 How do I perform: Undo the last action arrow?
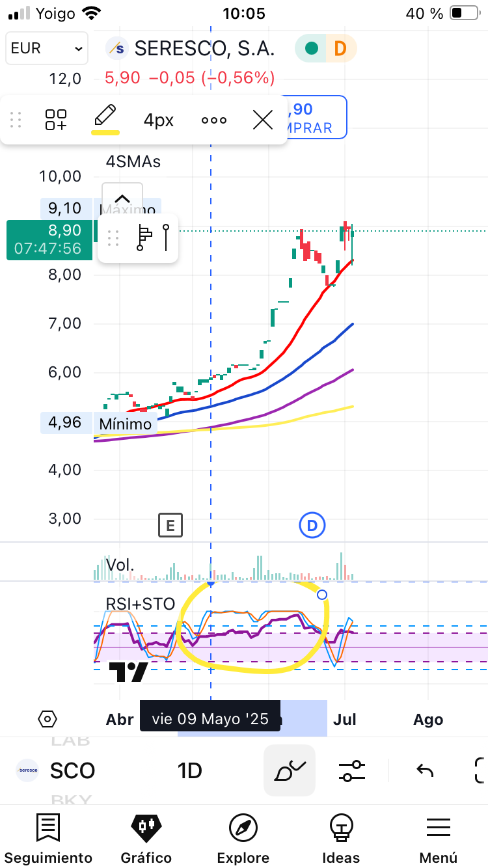tap(425, 771)
